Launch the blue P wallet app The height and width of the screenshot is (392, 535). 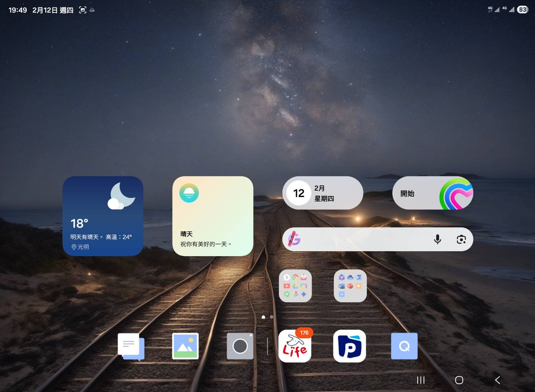350,346
